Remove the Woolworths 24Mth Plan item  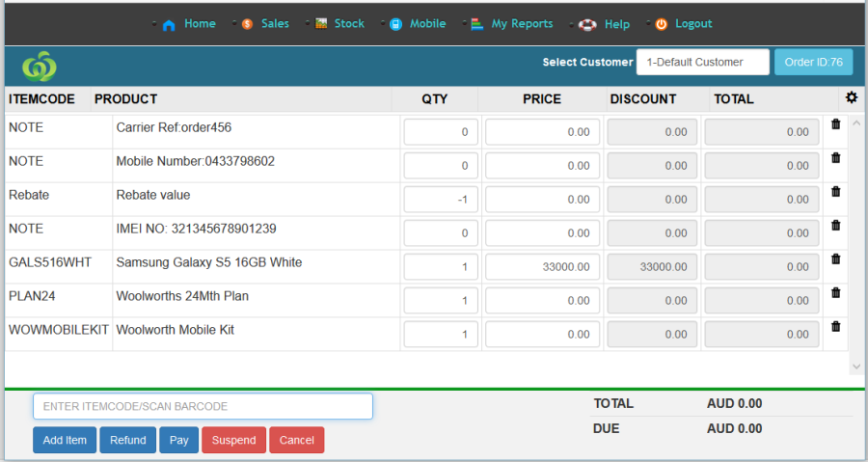point(836,293)
